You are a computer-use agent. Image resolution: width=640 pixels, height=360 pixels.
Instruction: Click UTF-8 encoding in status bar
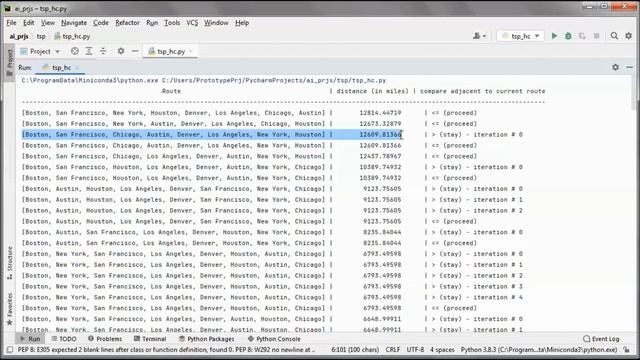click(415, 350)
